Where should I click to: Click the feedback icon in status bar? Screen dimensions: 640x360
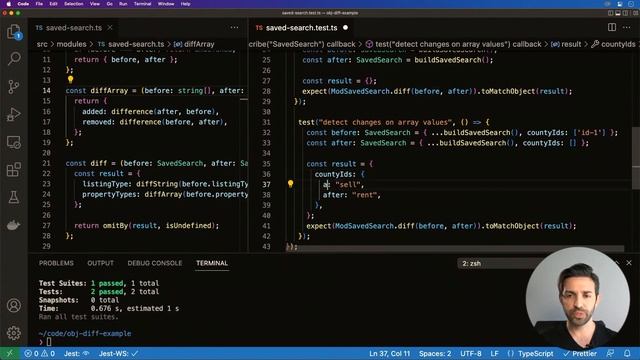611,353
